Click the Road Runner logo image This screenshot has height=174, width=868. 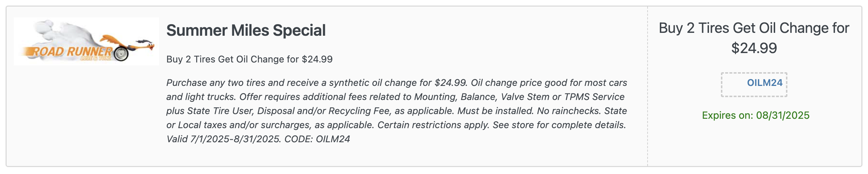point(86,41)
